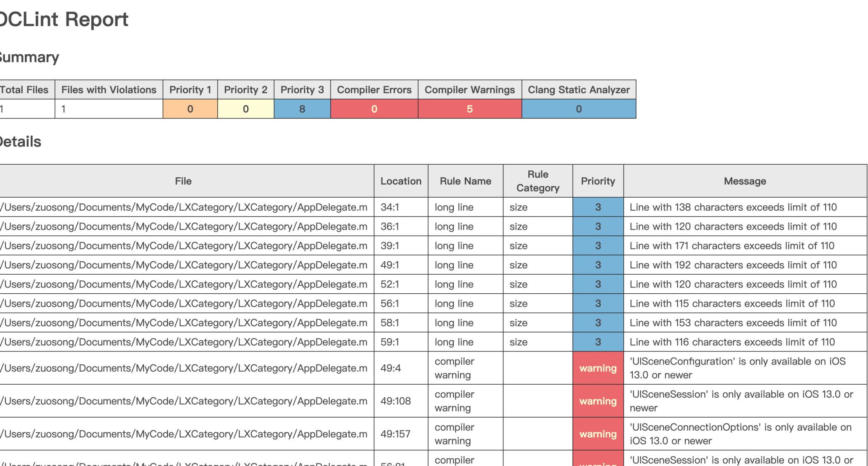Select the Summary heading

pos(29,57)
